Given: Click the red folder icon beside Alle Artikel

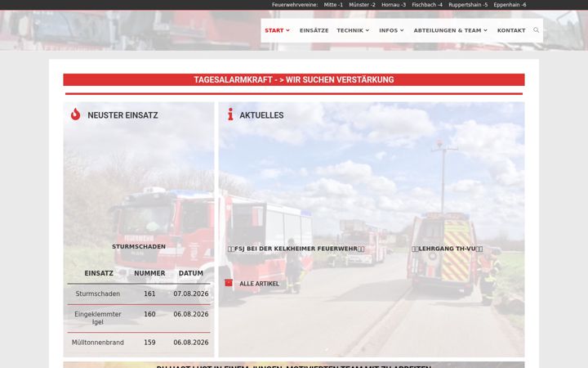Looking at the screenshot, I should 229,283.
